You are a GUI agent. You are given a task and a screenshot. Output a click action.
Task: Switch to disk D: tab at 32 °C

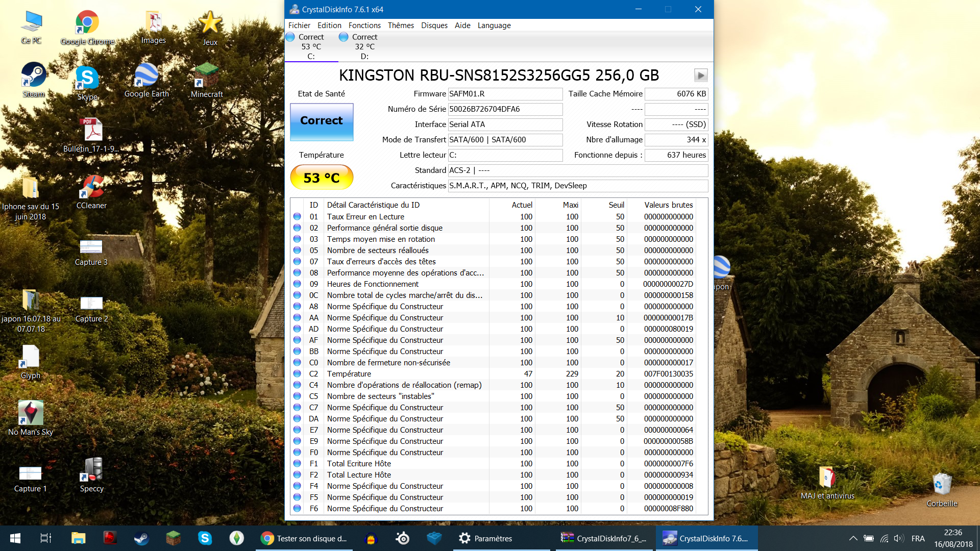coord(364,46)
